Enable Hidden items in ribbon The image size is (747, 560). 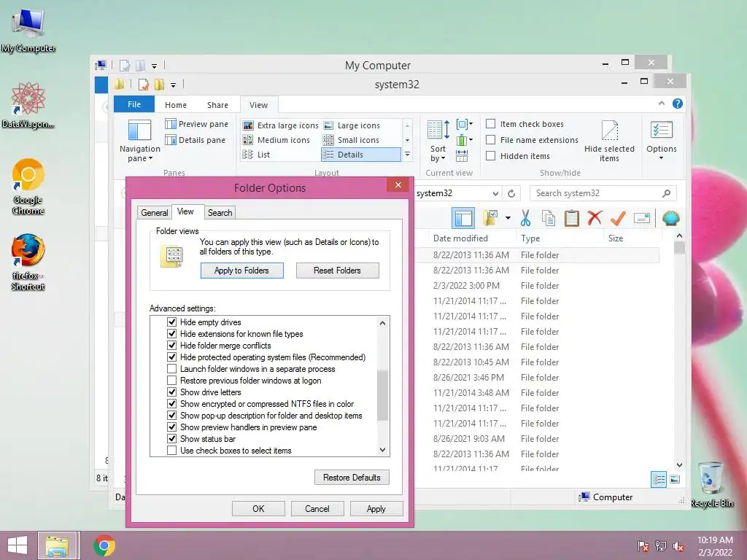click(491, 156)
